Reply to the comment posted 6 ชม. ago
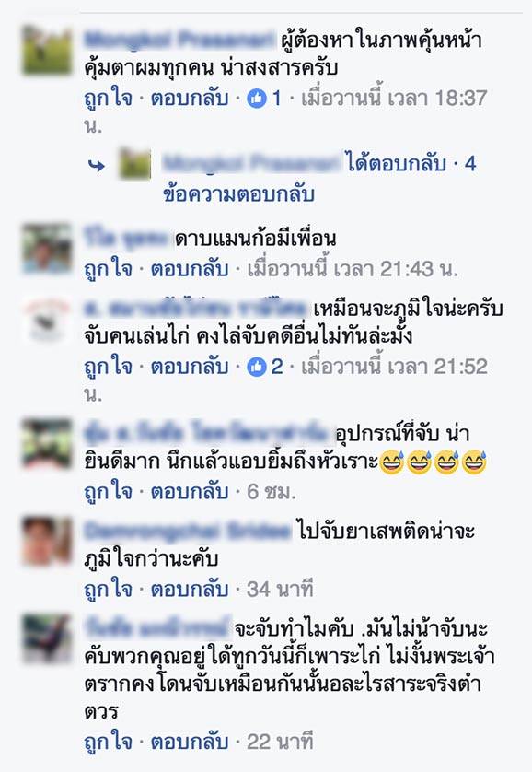Screen dimensions: 532x772 (190, 492)
